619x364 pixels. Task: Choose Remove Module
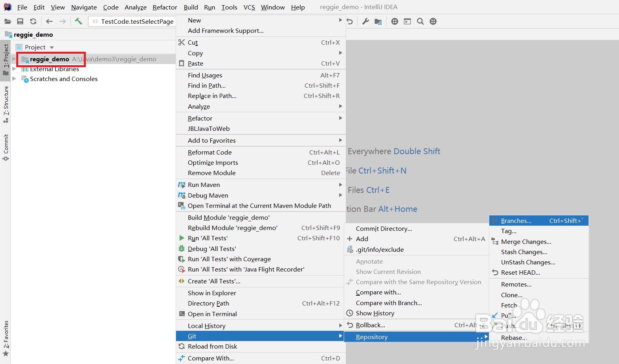tap(261, 173)
